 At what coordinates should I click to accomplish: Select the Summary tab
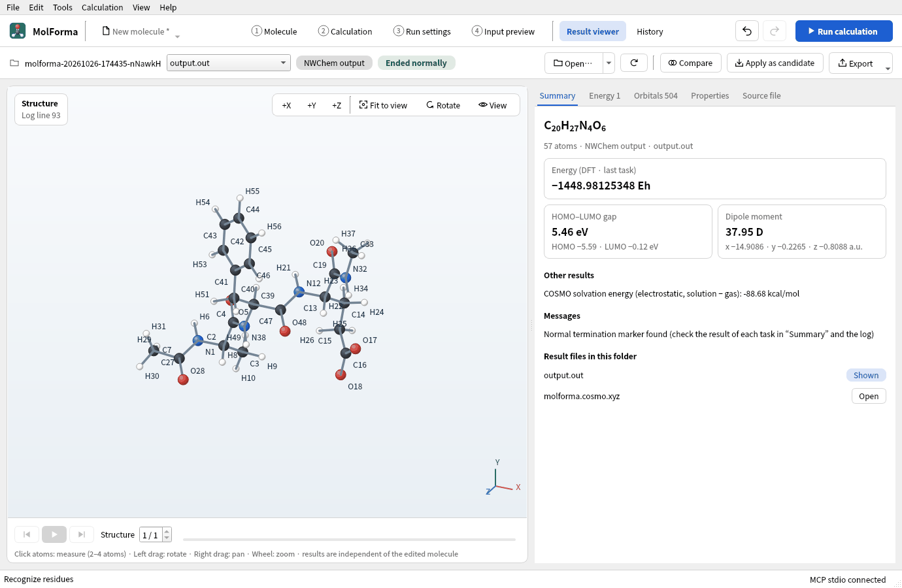pos(558,95)
